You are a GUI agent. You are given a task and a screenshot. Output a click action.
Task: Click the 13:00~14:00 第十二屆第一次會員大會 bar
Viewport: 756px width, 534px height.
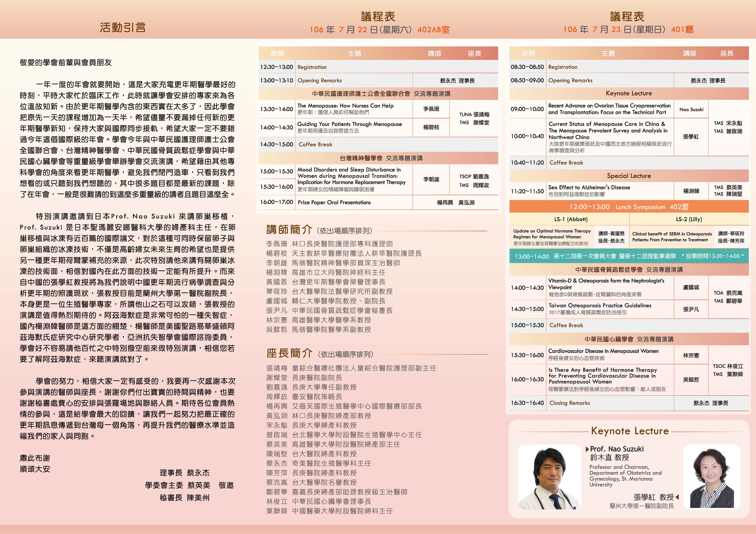[x=629, y=256]
